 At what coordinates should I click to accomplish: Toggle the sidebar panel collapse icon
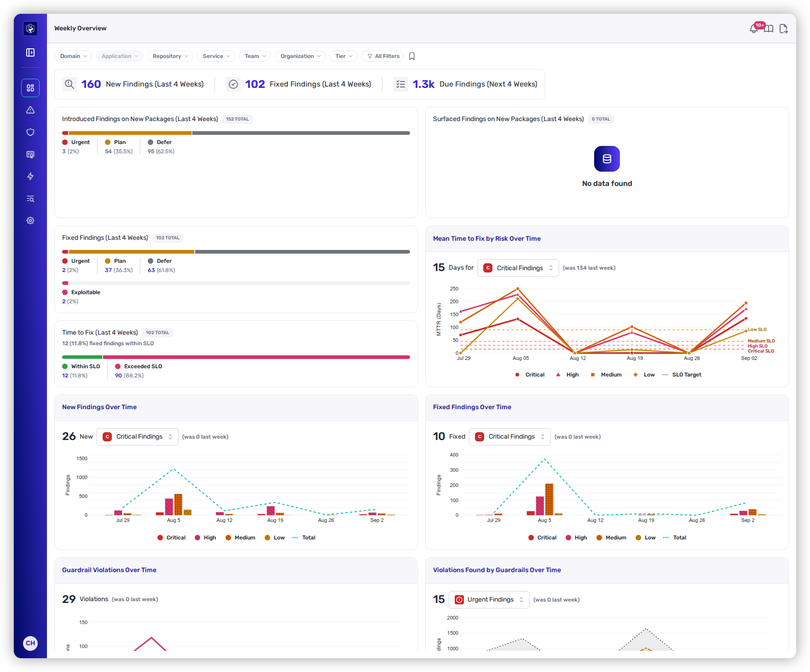[30, 52]
